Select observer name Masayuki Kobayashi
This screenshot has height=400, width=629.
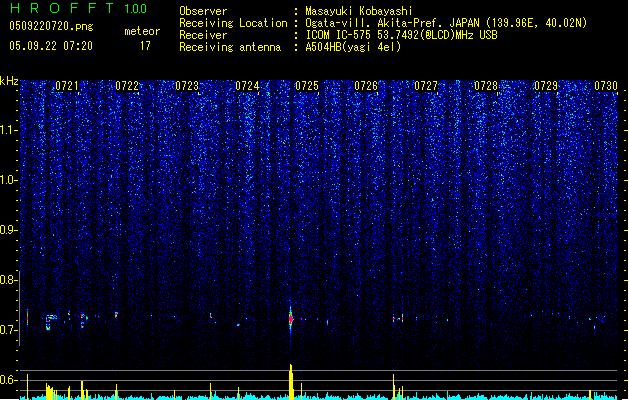359,11
